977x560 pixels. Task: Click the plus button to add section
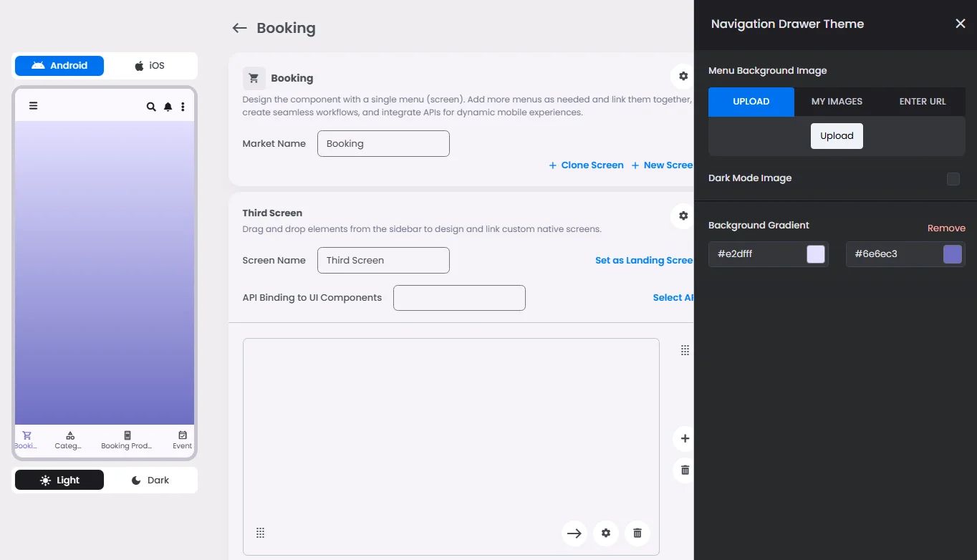pos(684,438)
